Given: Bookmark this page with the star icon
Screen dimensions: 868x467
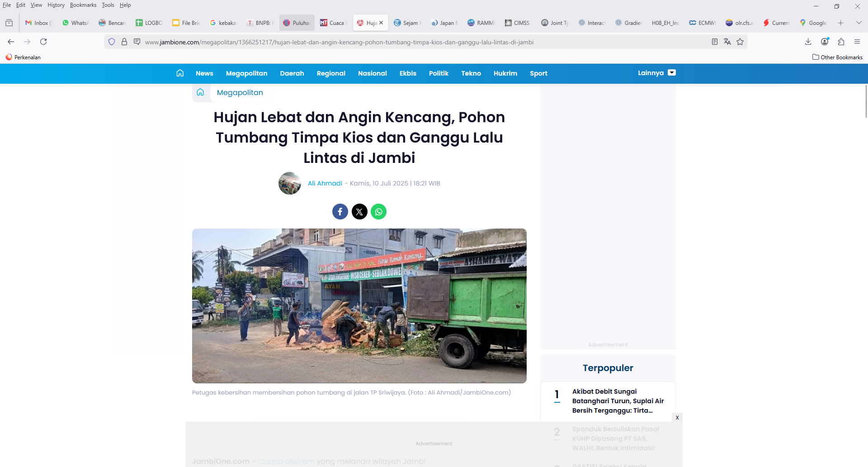Looking at the screenshot, I should 740,42.
